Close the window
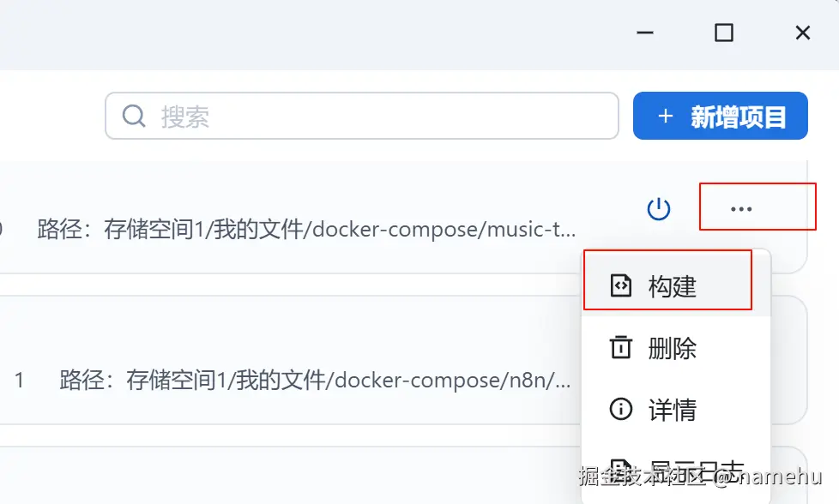 click(803, 33)
